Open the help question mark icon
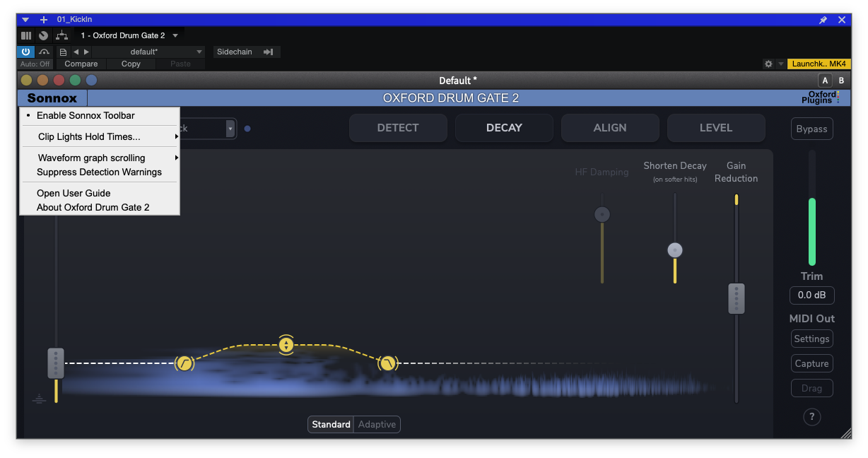This screenshot has height=458, width=868. (x=811, y=417)
